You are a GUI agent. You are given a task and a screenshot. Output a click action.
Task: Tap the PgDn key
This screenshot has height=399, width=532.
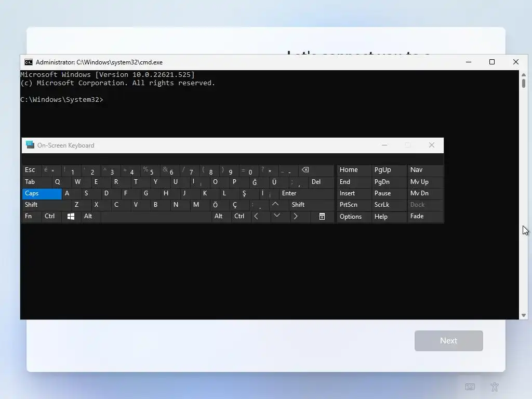point(389,182)
